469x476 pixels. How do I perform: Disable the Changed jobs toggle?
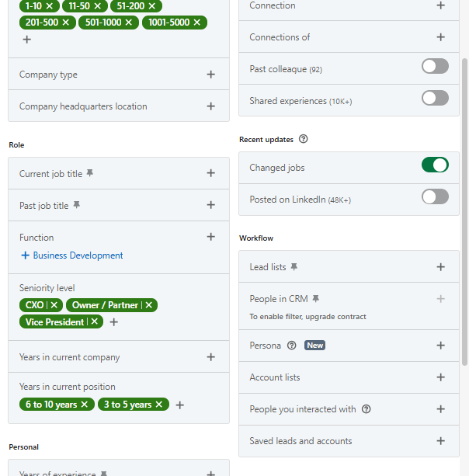(435, 165)
